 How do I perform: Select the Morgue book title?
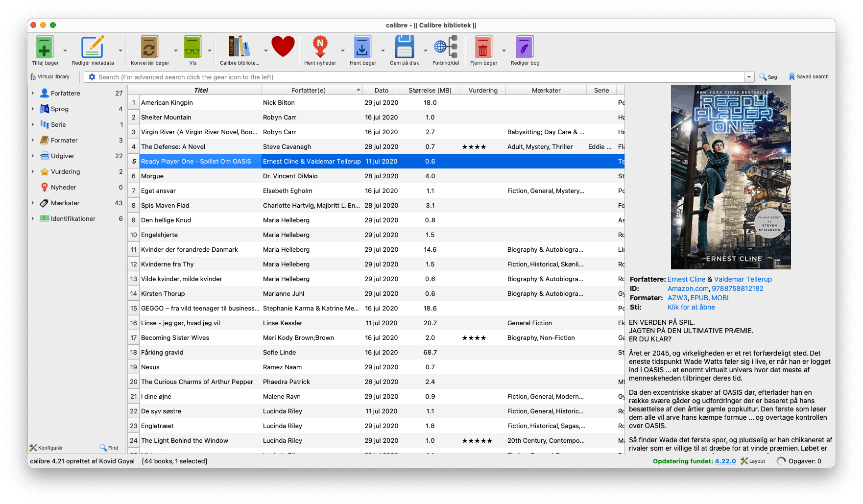[x=152, y=176]
